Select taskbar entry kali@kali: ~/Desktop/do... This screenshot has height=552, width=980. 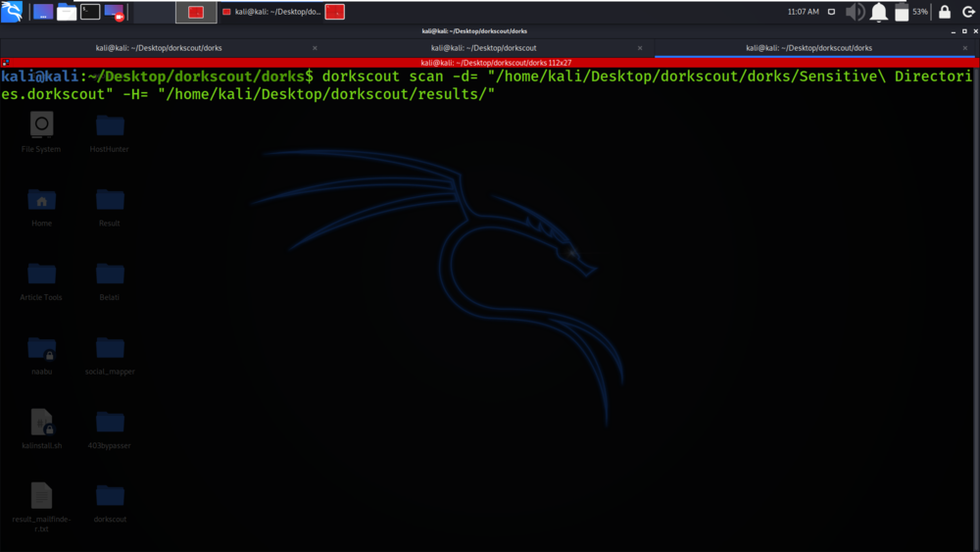pos(271,12)
